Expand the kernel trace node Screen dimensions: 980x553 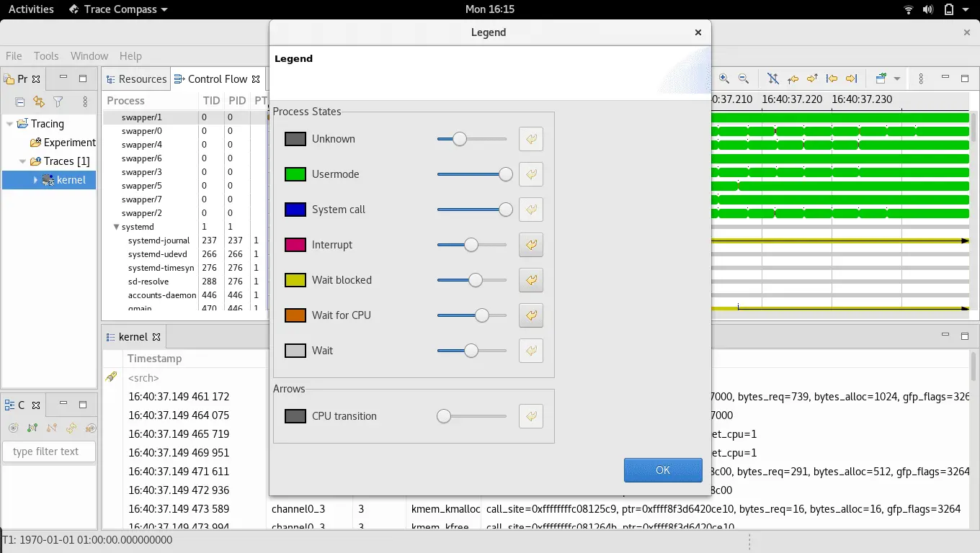[x=35, y=180]
